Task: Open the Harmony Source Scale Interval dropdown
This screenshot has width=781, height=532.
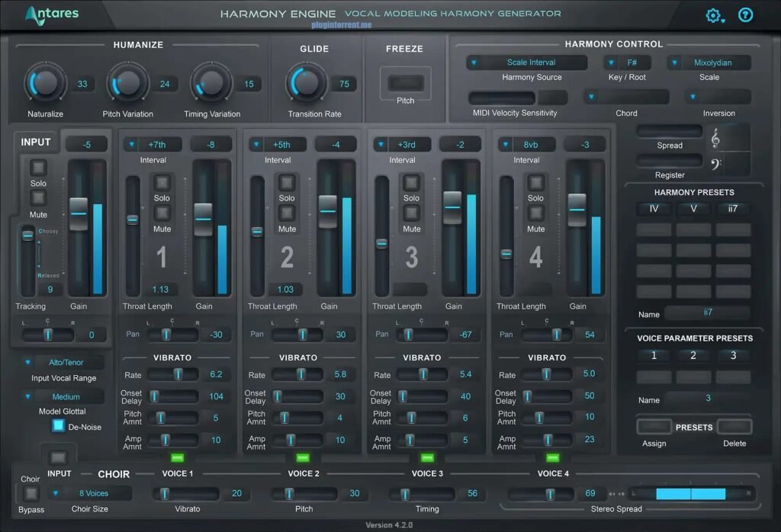Action: coord(527,62)
